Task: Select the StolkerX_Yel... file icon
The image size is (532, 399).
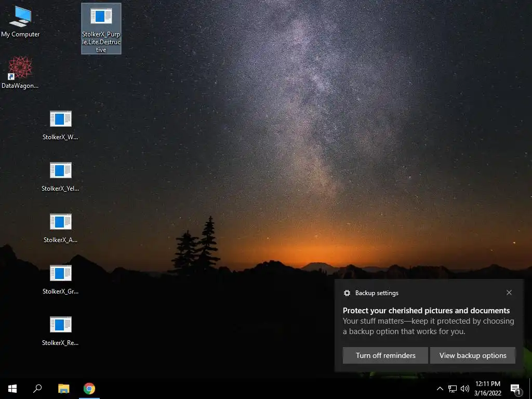Action: coord(60,177)
